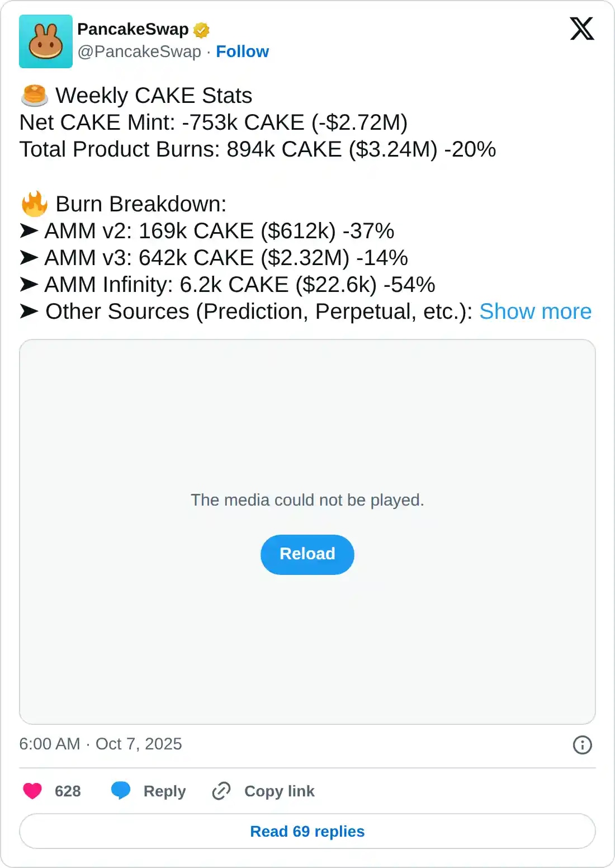The width and height of the screenshot is (615, 868).
Task: Open the tweet info icon
Action: [x=582, y=745]
